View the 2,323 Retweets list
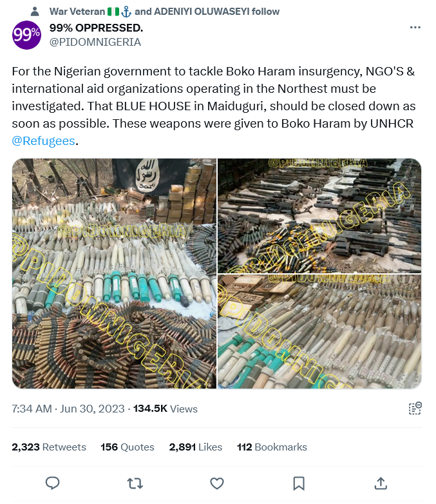The width and height of the screenshot is (436, 504). [49, 447]
